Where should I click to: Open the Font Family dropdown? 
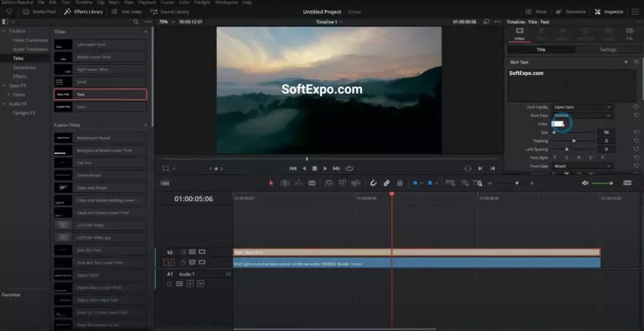(582, 108)
